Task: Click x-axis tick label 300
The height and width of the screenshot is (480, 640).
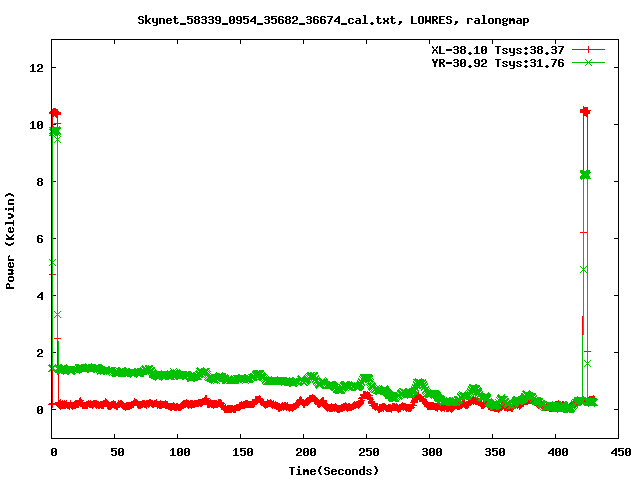Action: coord(432,452)
